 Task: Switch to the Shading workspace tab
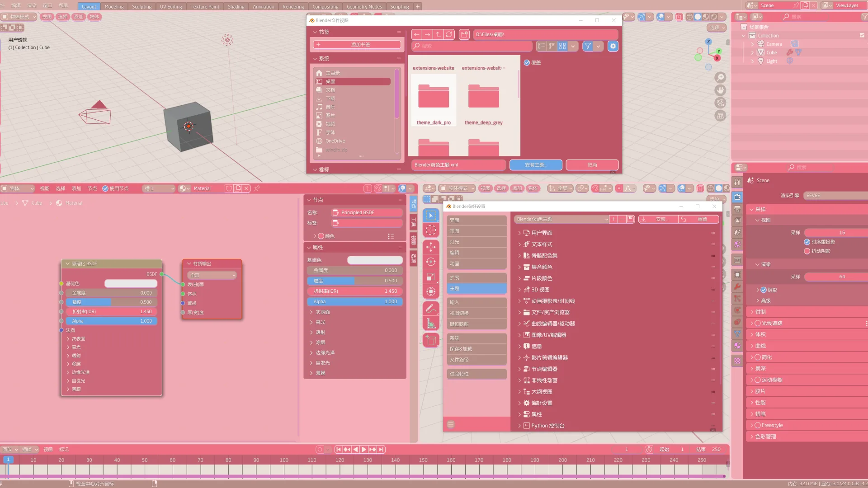point(236,7)
